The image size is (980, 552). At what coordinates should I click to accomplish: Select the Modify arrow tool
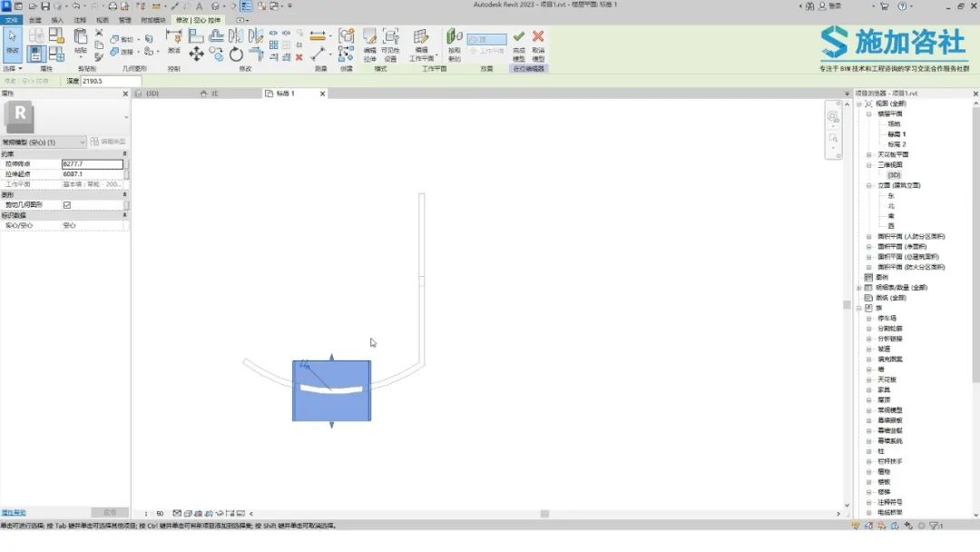13,43
